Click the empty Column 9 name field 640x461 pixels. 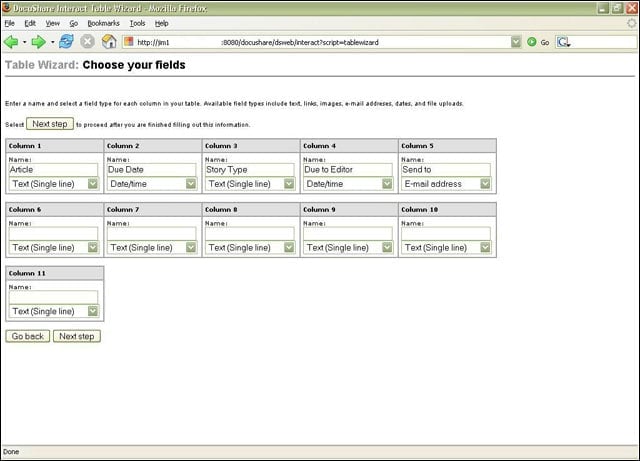click(348, 234)
